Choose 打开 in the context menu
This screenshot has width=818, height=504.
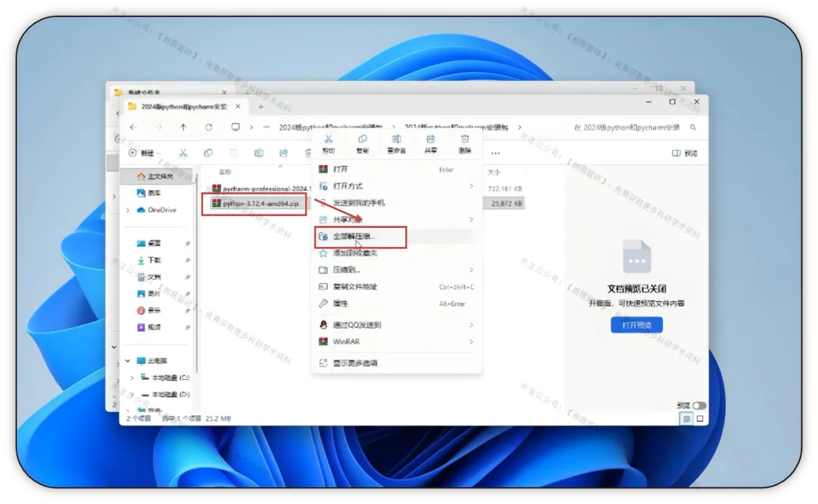(396, 170)
